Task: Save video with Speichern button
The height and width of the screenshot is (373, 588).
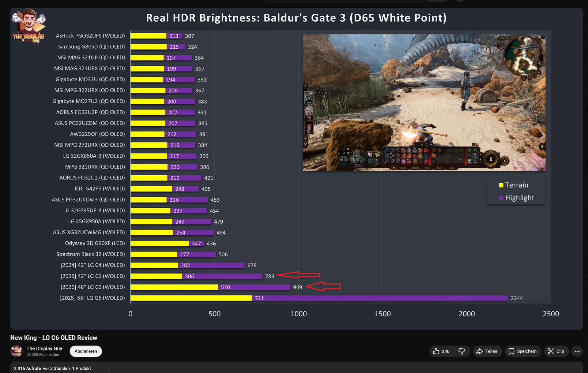Action: coord(522,351)
